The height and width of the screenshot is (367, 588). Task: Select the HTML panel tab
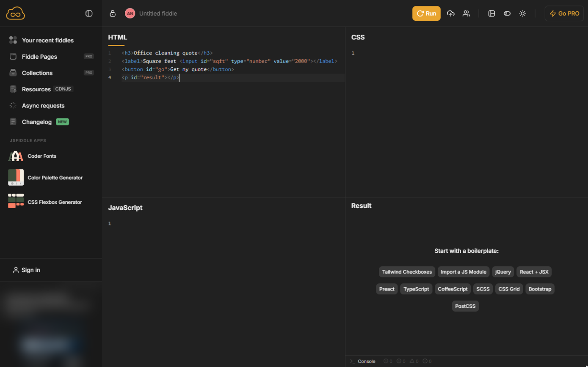click(x=117, y=37)
